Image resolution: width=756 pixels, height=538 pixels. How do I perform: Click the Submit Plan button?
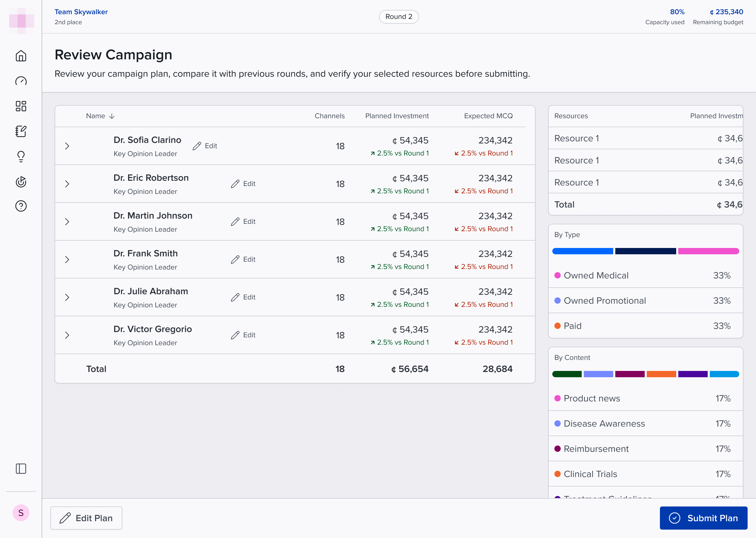(703, 518)
